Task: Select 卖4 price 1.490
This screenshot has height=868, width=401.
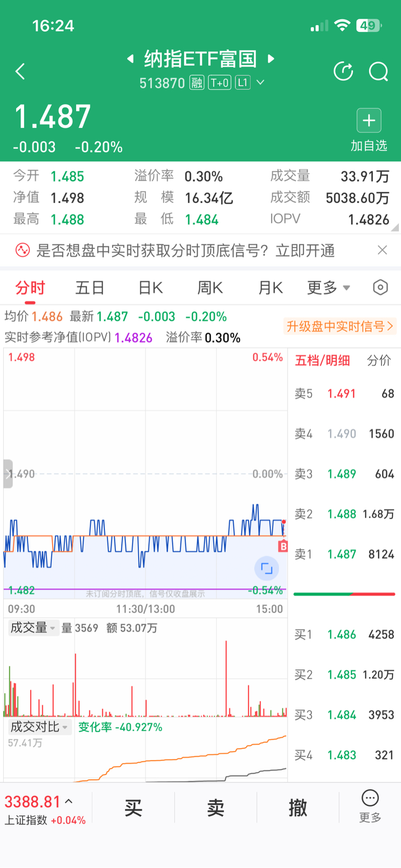Action: [341, 434]
